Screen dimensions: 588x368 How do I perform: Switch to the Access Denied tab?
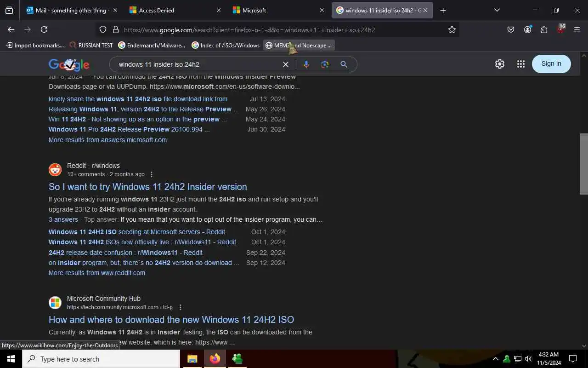point(171,10)
